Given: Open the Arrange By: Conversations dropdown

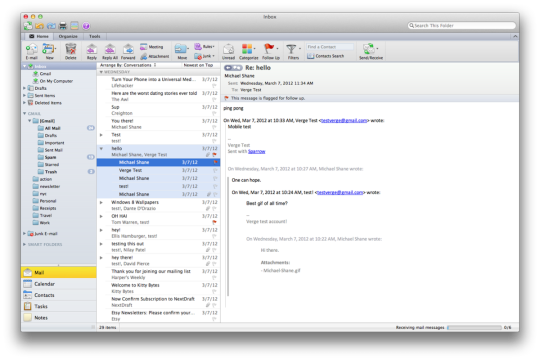Looking at the screenshot, I should [128, 65].
